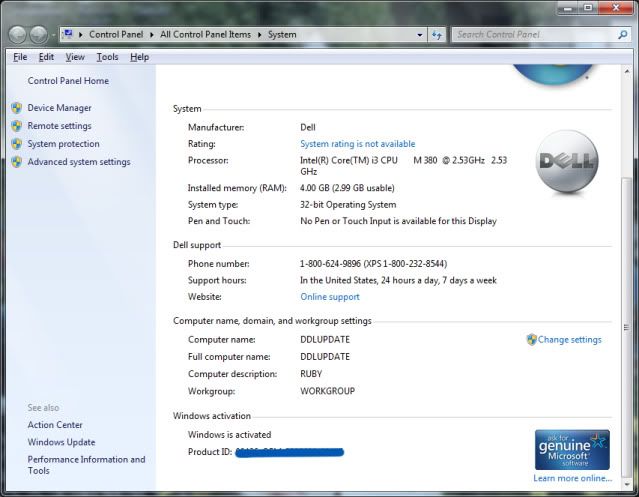Click the computer icon in address bar

68,34
